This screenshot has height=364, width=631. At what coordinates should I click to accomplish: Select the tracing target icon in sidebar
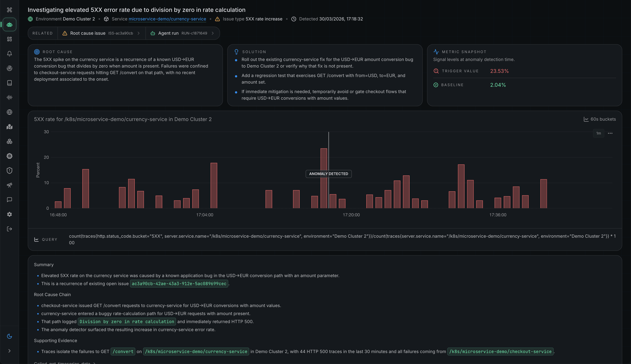tap(9, 68)
